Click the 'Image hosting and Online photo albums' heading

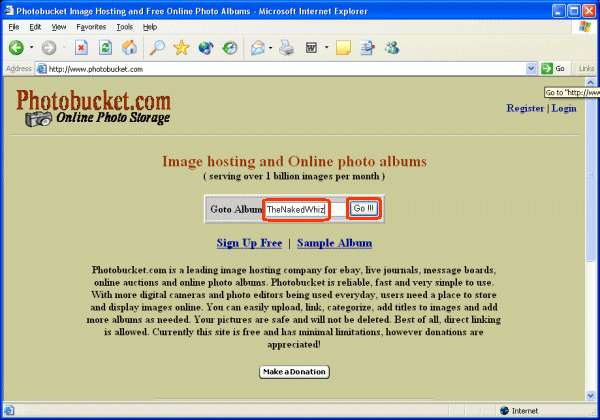click(x=294, y=161)
